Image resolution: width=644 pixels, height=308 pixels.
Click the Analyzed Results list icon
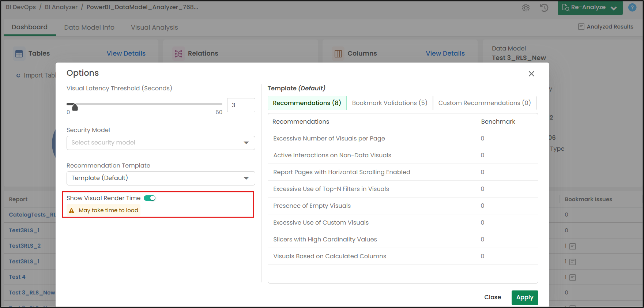pos(581,27)
